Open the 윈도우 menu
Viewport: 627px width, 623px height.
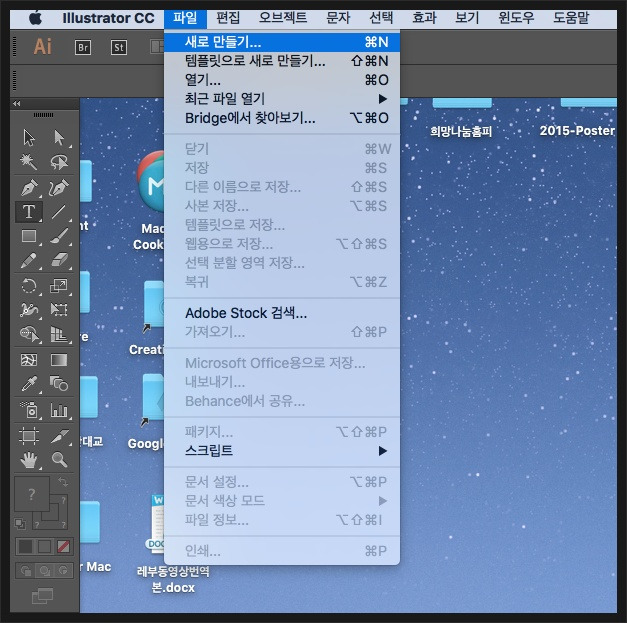tap(516, 18)
